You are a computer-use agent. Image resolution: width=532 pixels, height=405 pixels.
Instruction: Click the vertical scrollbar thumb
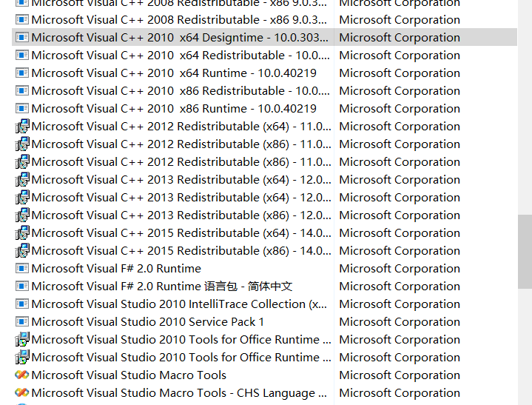(525, 252)
